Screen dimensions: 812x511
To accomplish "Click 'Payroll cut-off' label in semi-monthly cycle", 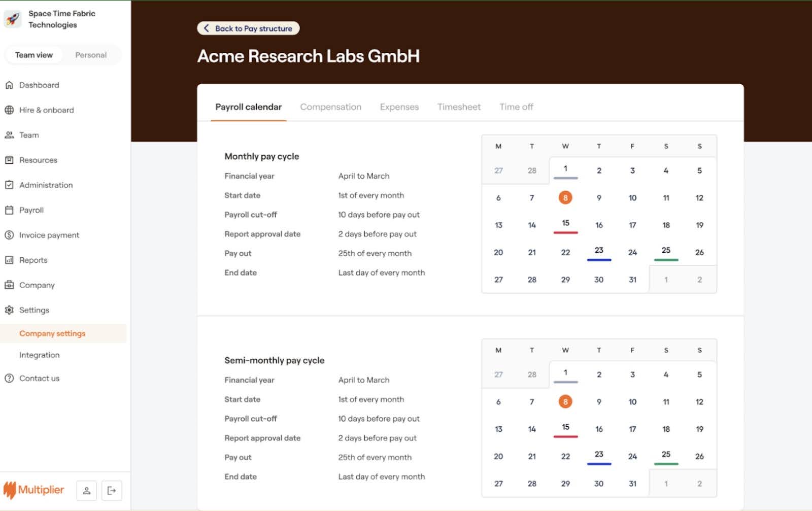I will [x=251, y=419].
